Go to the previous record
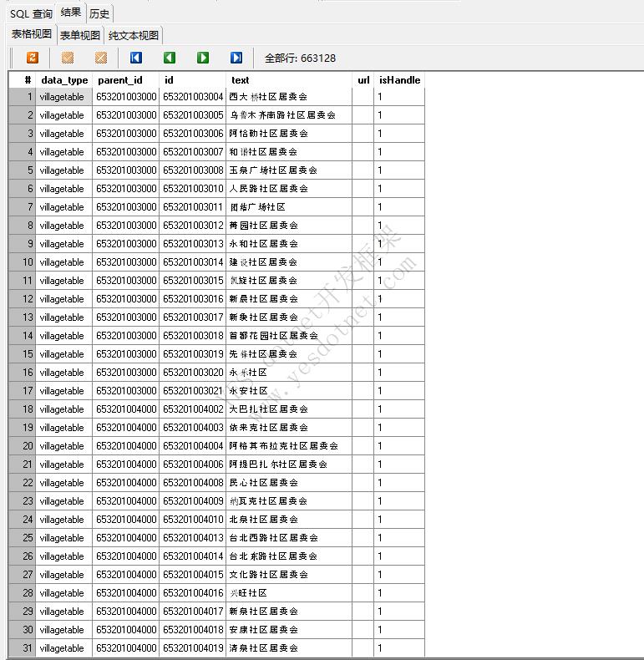 pyautogui.click(x=170, y=58)
